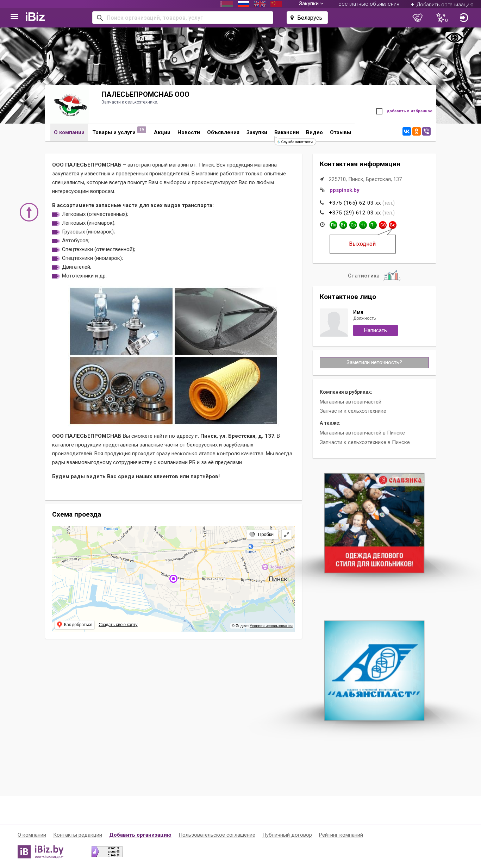Share via Viber icon

pos(426,131)
